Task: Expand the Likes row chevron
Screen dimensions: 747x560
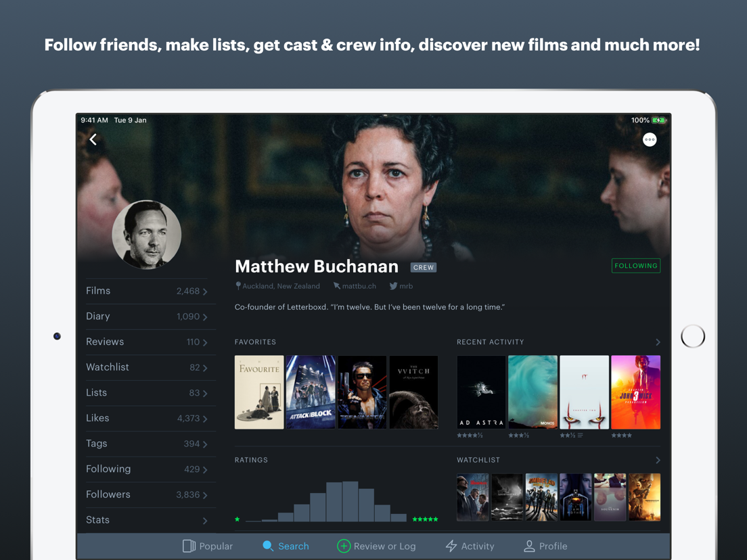Action: [x=205, y=419]
